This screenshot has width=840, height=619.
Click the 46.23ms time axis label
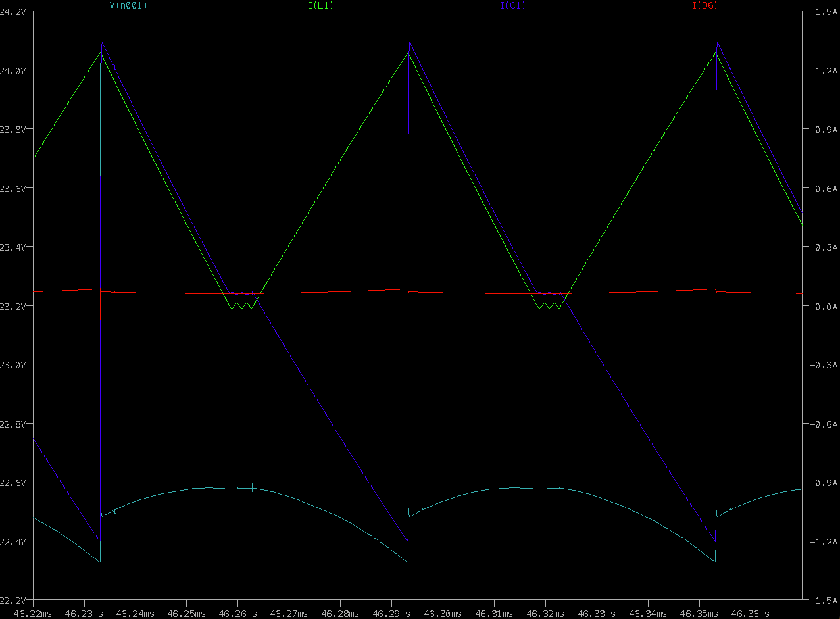pyautogui.click(x=84, y=613)
